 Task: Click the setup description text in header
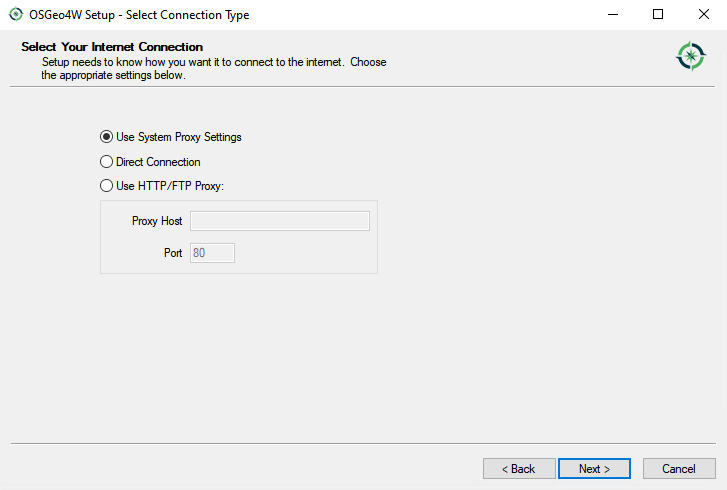[214, 68]
